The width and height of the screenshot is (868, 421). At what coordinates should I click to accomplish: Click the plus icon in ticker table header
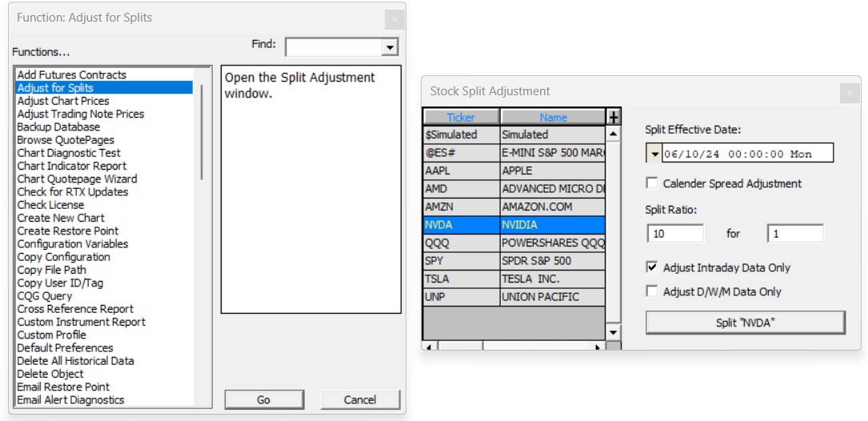614,118
